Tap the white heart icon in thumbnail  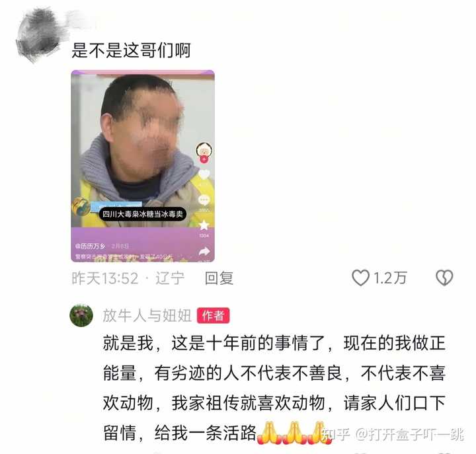pos(204,174)
